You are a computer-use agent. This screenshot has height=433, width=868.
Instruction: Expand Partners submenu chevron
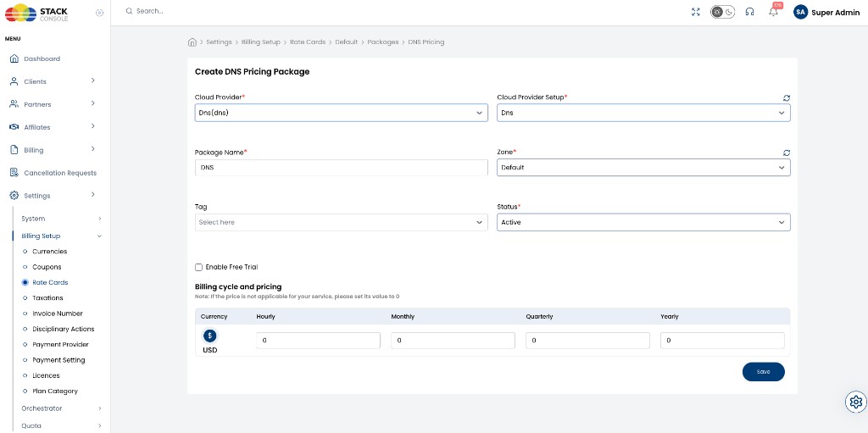pyautogui.click(x=93, y=103)
